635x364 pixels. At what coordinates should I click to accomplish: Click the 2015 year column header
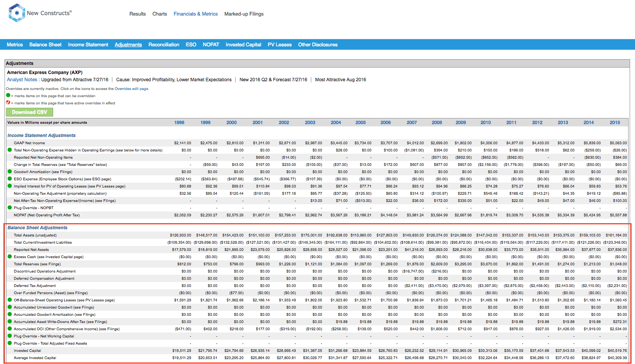coord(615,123)
